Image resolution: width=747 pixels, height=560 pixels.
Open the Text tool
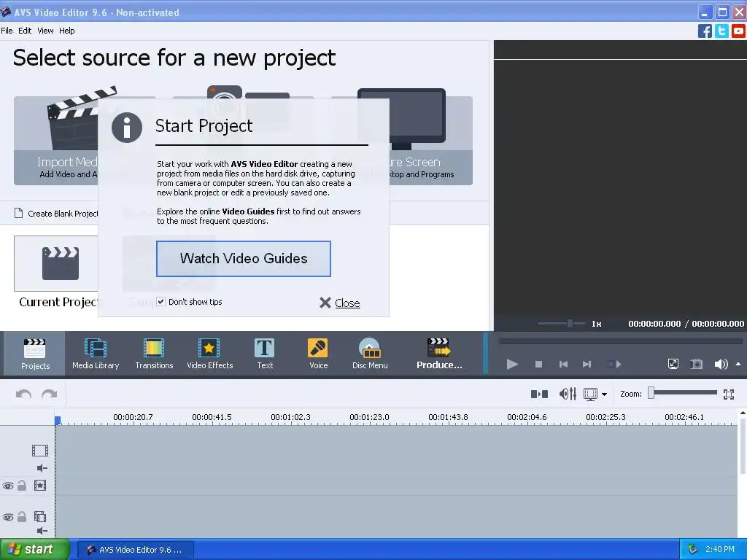[265, 354]
